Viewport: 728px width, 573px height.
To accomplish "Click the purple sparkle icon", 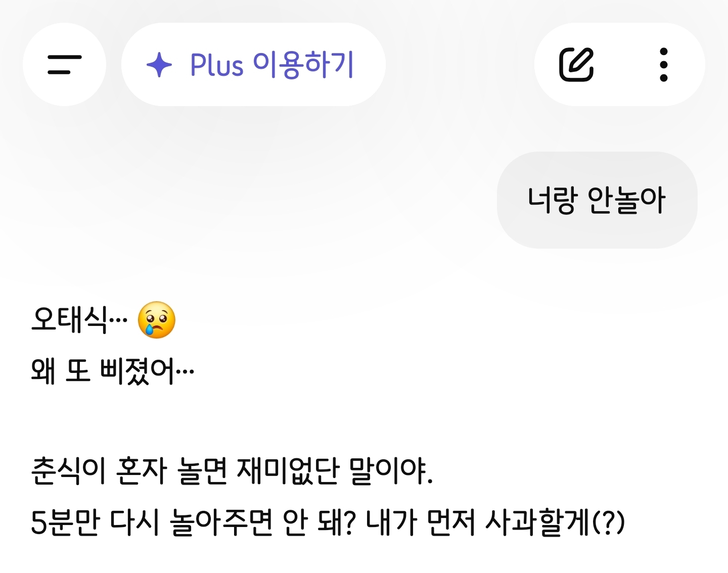I will click(x=159, y=65).
